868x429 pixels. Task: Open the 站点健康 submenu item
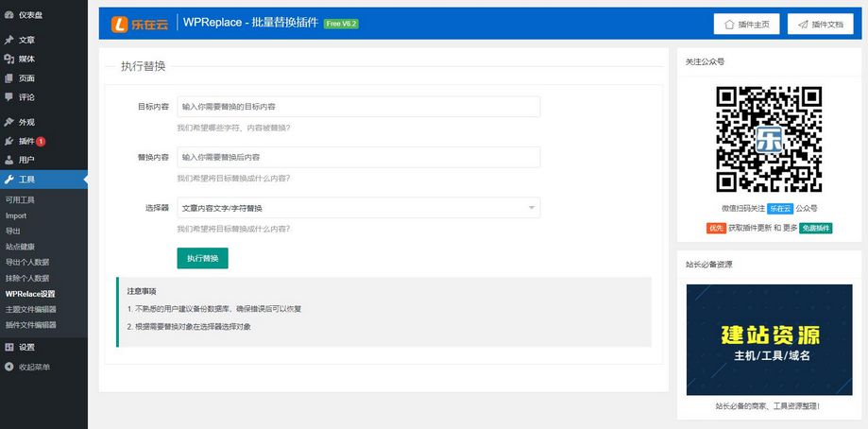(x=20, y=247)
